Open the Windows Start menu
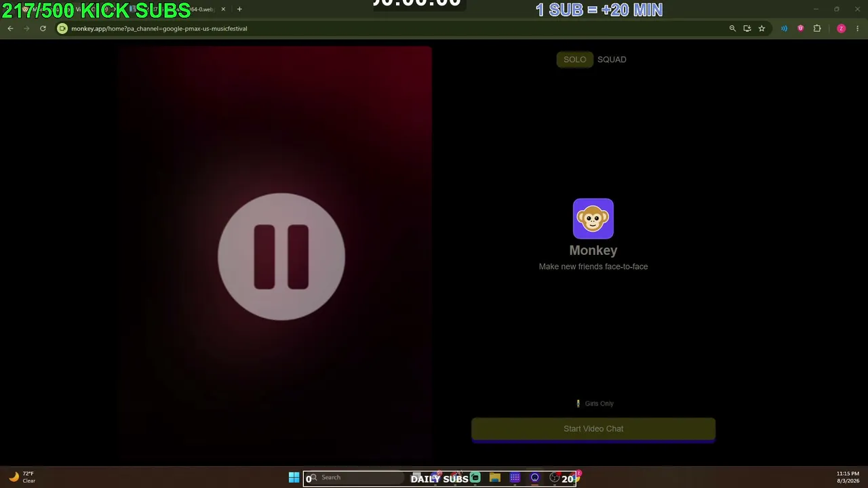868x488 pixels. (294, 478)
